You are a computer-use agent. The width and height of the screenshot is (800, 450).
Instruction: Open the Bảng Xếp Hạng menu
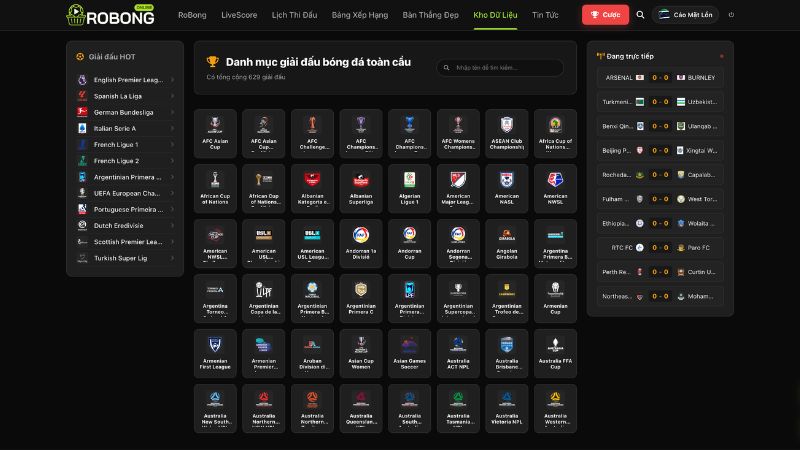(x=360, y=15)
